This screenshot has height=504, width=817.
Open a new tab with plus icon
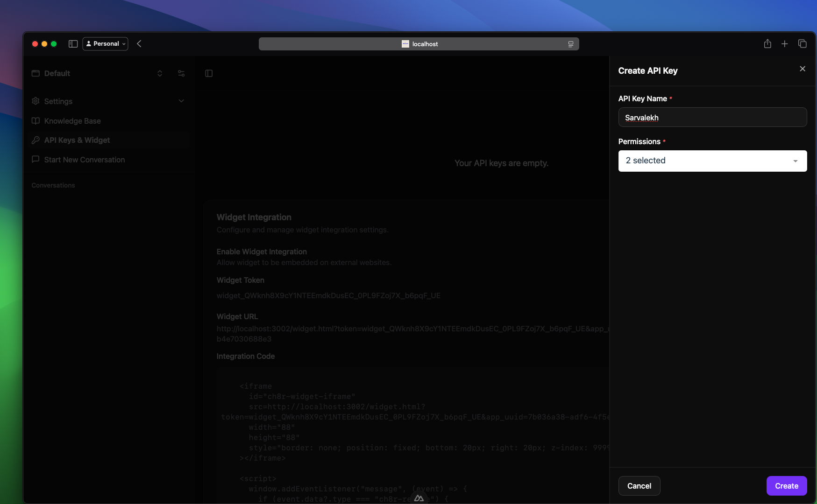[x=785, y=44]
